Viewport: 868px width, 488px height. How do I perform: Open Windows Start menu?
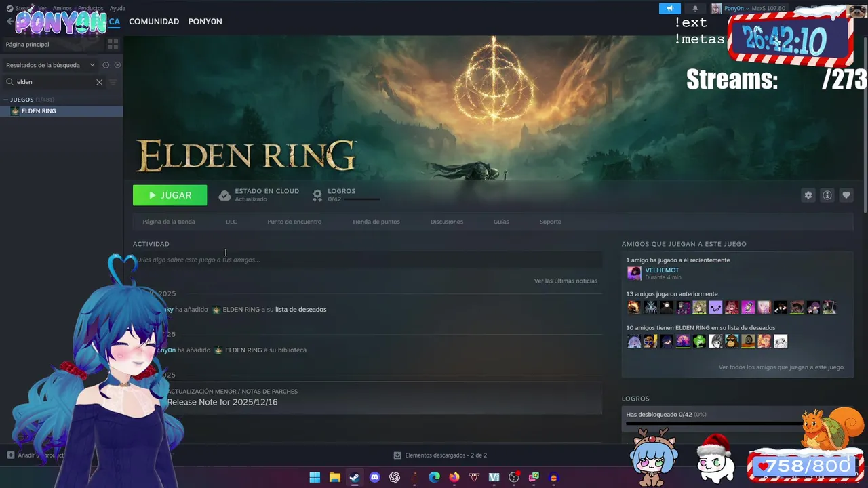[315, 477]
